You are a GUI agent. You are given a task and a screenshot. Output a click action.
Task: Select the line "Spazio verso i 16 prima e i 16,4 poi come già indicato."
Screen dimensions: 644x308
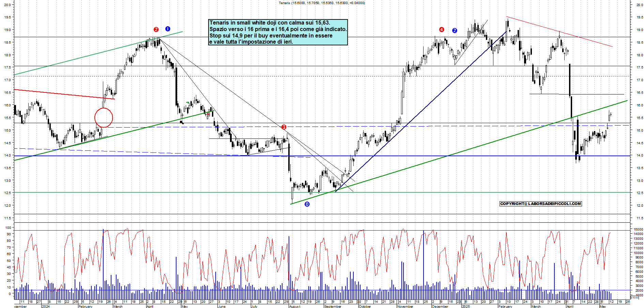(x=278, y=29)
